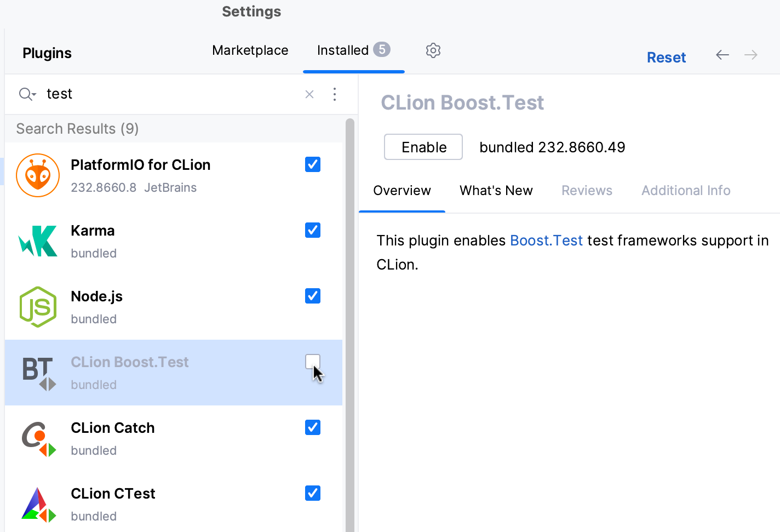
Task: Click the Node.js plugin logo
Action: tap(38, 307)
